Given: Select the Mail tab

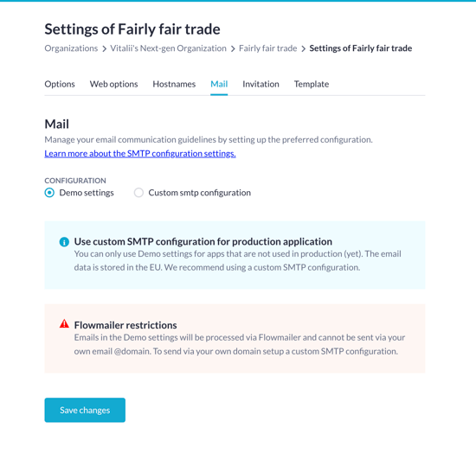Looking at the screenshot, I should [219, 84].
